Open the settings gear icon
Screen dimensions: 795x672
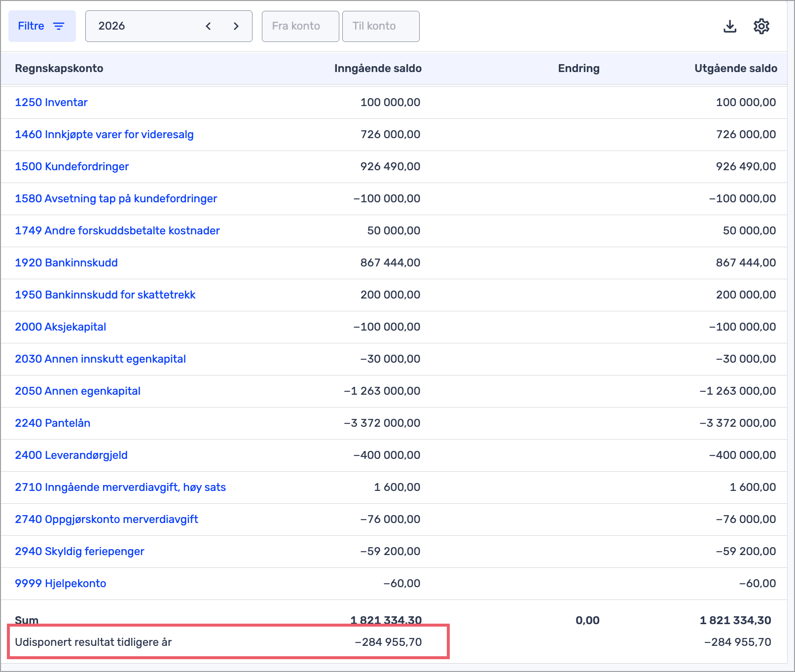click(x=761, y=26)
